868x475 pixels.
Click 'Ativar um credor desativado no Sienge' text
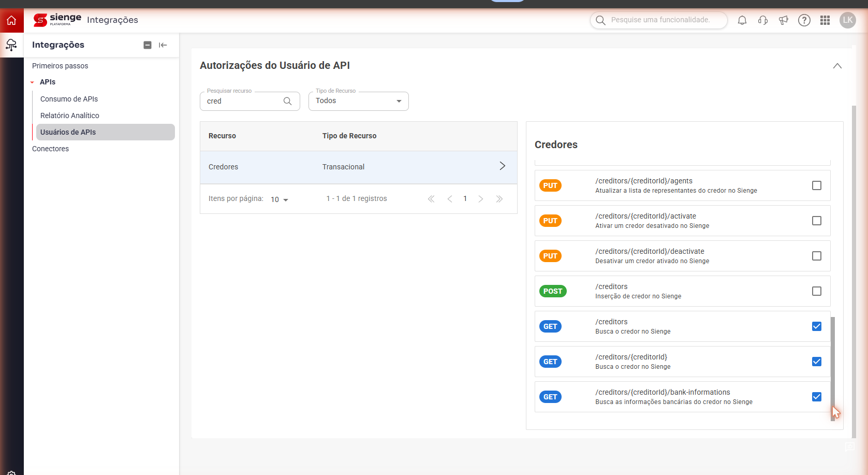[x=652, y=226]
